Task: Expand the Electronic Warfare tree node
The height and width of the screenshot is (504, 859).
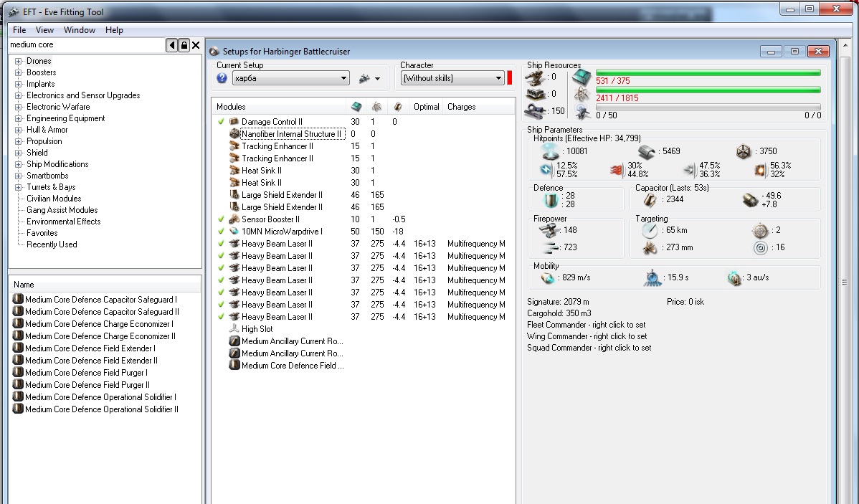Action: coord(18,107)
